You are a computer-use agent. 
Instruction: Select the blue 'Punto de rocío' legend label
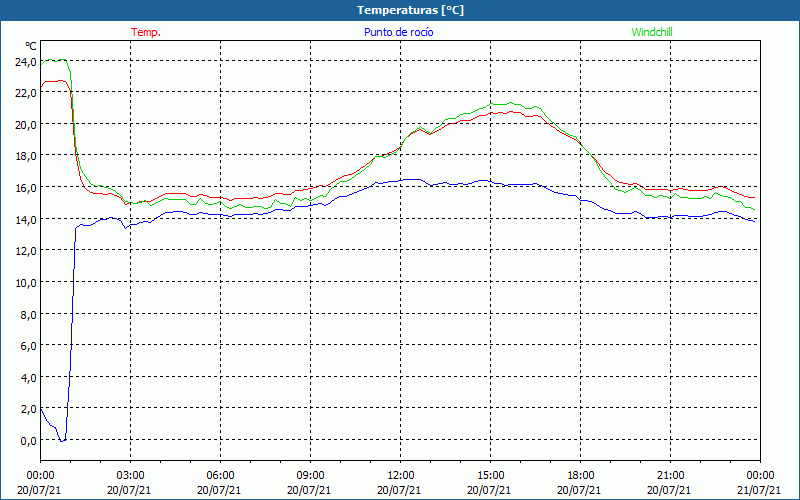click(x=398, y=32)
